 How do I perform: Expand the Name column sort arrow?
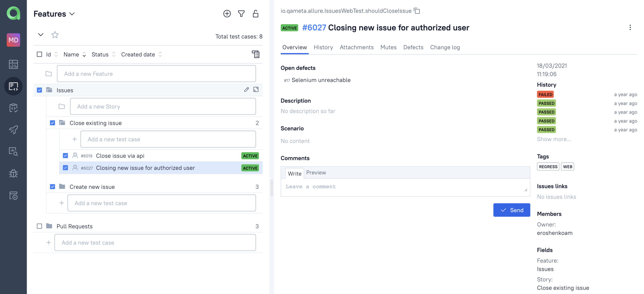(x=83, y=54)
